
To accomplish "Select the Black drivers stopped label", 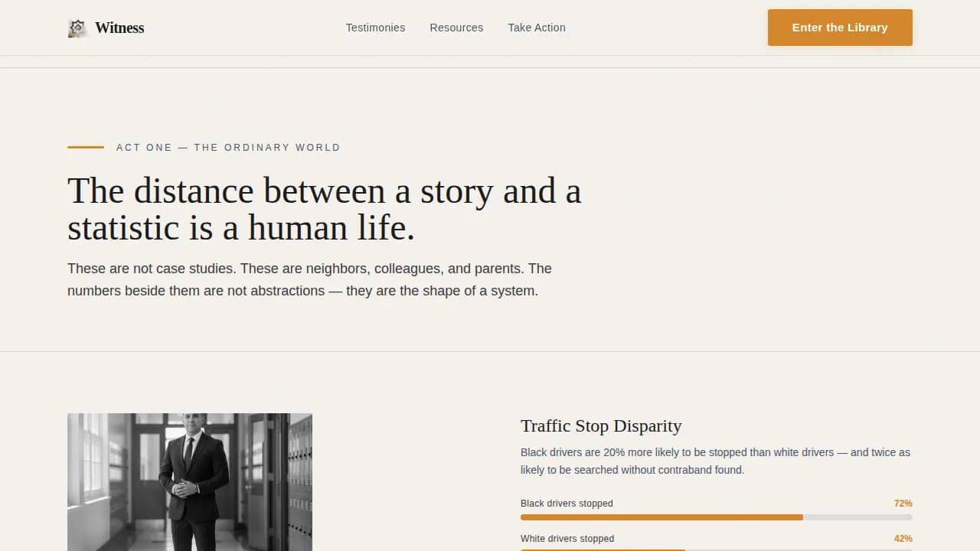I will click(x=567, y=503).
